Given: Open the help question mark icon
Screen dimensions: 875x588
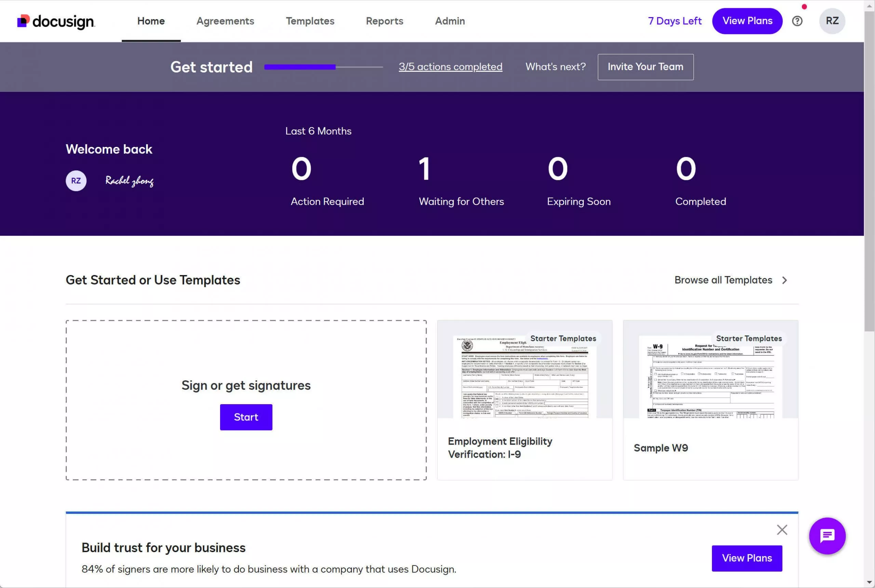Looking at the screenshot, I should (x=797, y=21).
